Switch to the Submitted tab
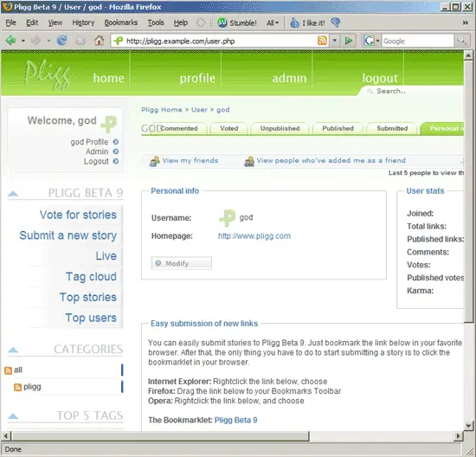Screen dimensions: 476x457 tap(392, 128)
